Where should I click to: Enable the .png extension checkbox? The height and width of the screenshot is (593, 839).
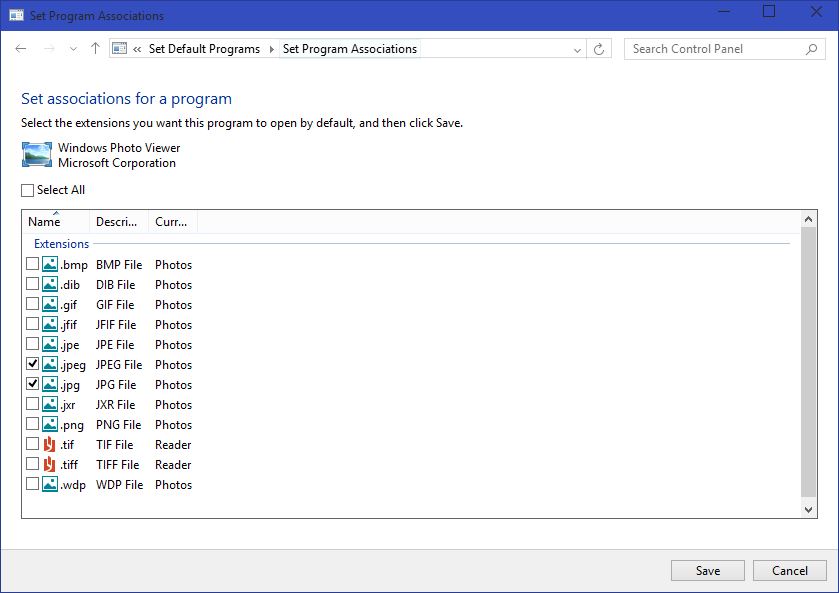(x=33, y=424)
